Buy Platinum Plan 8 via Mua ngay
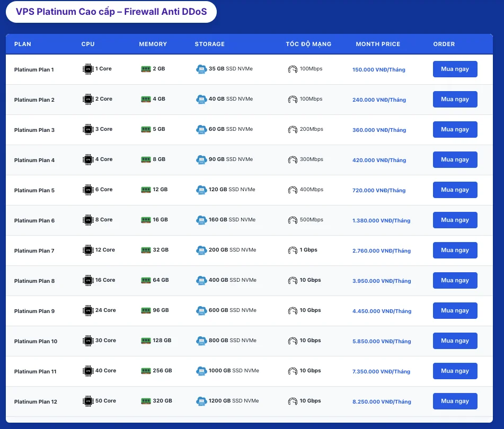504x429 pixels. click(x=455, y=280)
